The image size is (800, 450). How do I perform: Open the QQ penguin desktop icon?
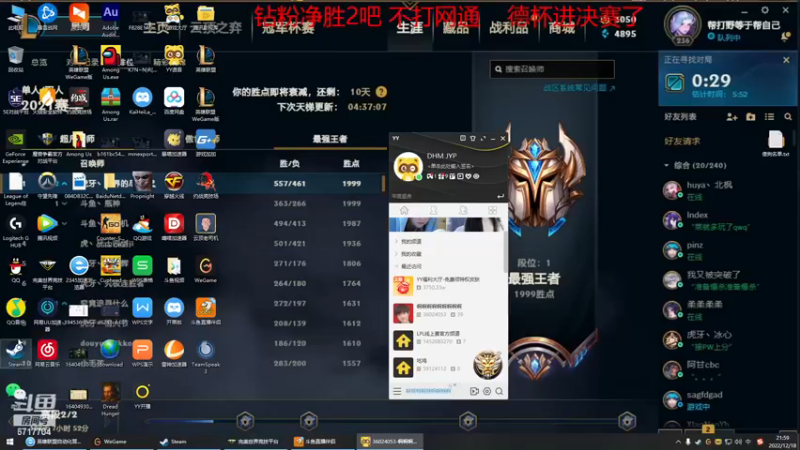coord(15,269)
